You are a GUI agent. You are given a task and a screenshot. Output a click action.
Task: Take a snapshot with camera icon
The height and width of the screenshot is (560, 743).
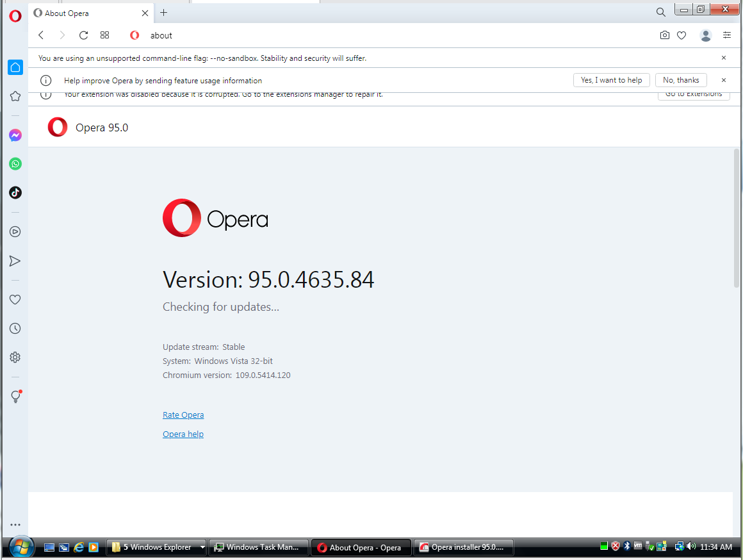pos(665,35)
